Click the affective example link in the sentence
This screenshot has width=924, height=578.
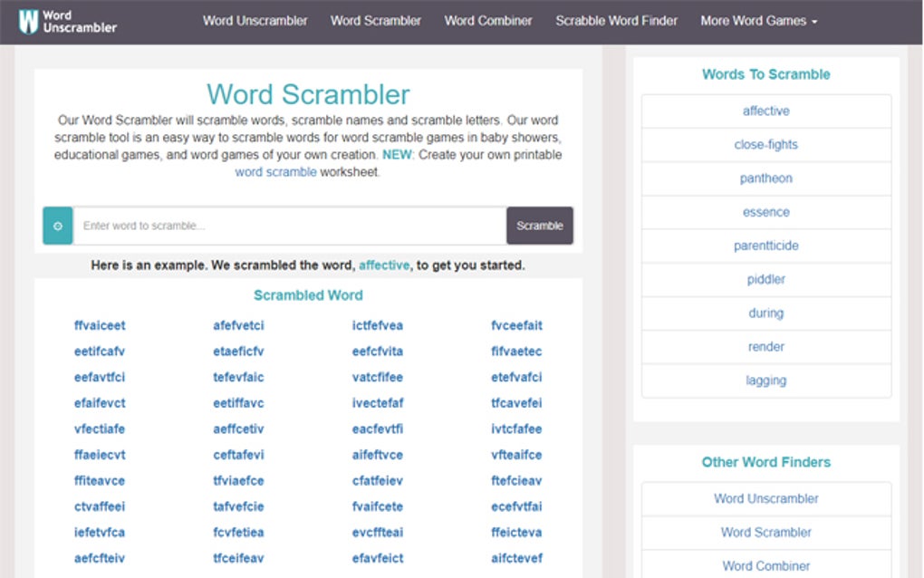point(384,265)
